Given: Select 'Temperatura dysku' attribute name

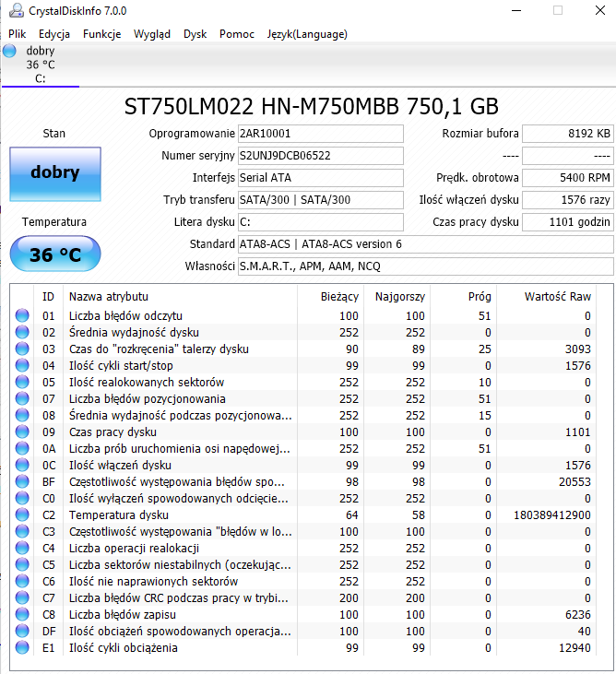Looking at the screenshot, I should click(119, 515).
